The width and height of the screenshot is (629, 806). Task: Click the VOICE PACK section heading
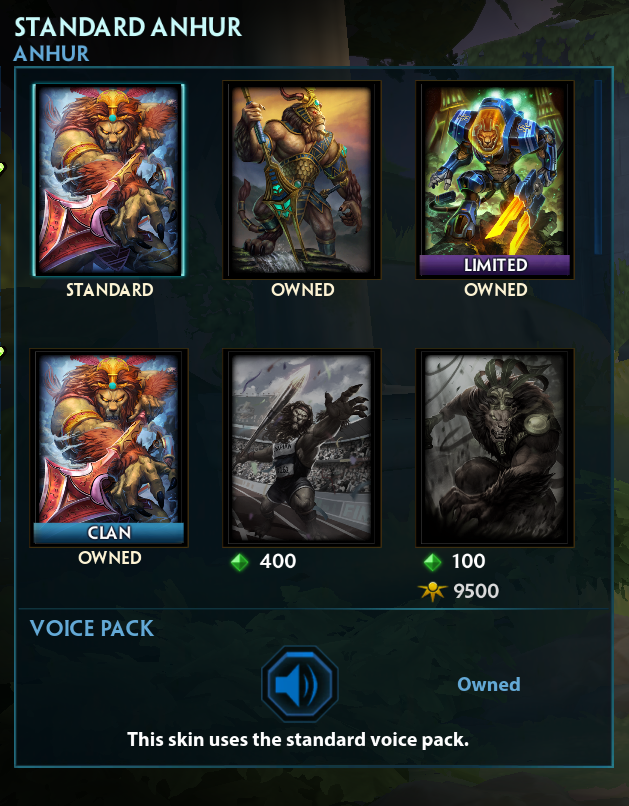pyautogui.click(x=91, y=628)
